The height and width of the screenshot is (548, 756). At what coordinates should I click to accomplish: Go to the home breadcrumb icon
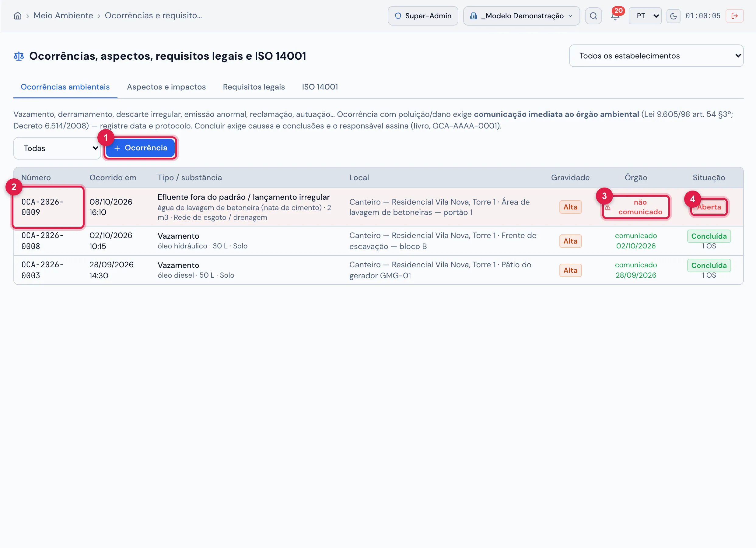click(x=18, y=16)
